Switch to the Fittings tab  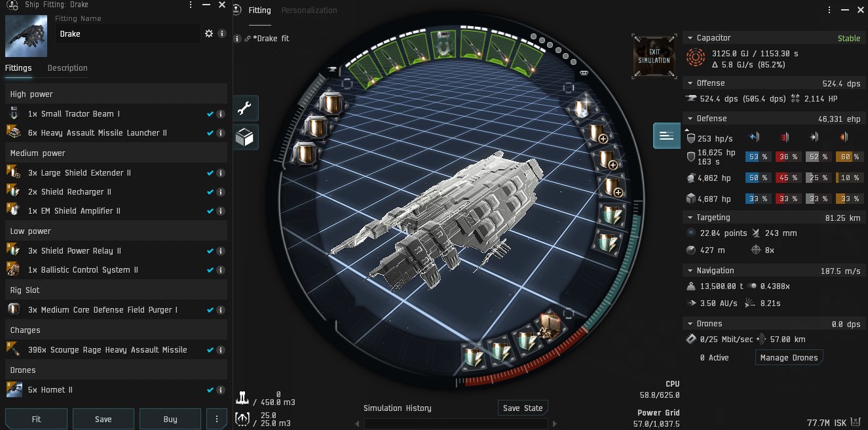coord(18,68)
